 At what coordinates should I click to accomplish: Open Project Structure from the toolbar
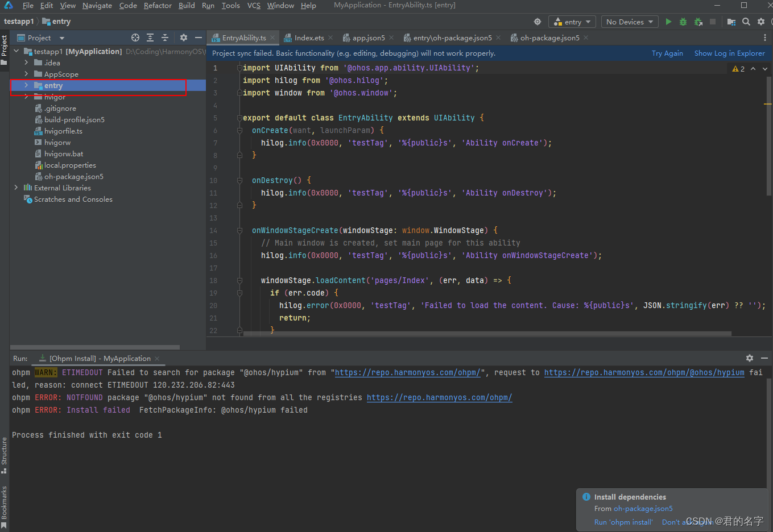[731, 22]
